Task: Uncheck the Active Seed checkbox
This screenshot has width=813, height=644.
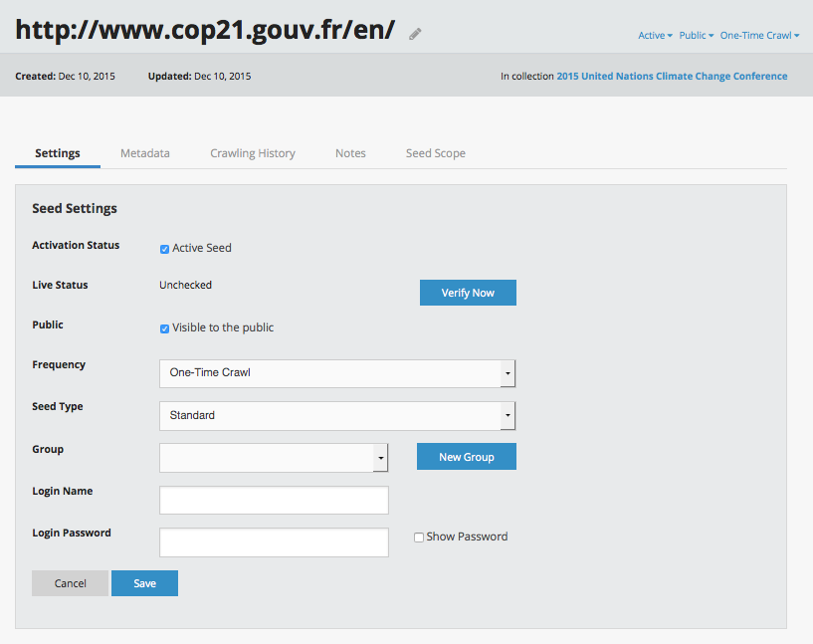Action: (x=164, y=249)
